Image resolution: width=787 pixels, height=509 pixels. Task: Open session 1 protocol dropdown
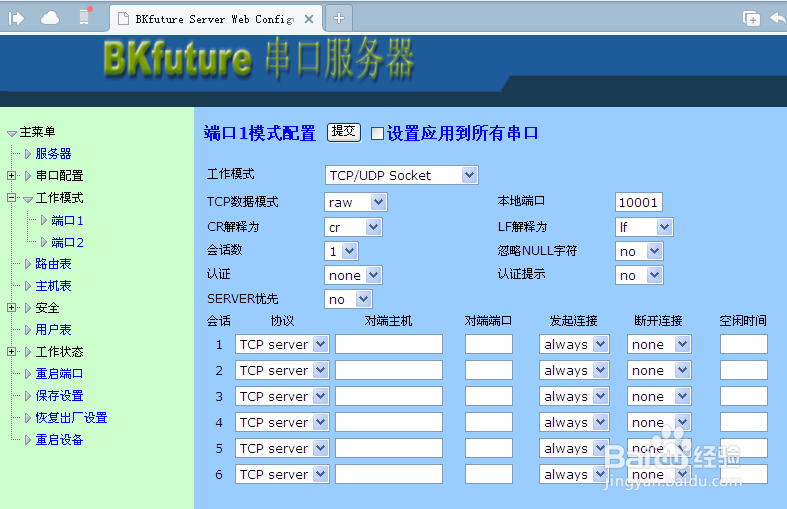coord(282,344)
